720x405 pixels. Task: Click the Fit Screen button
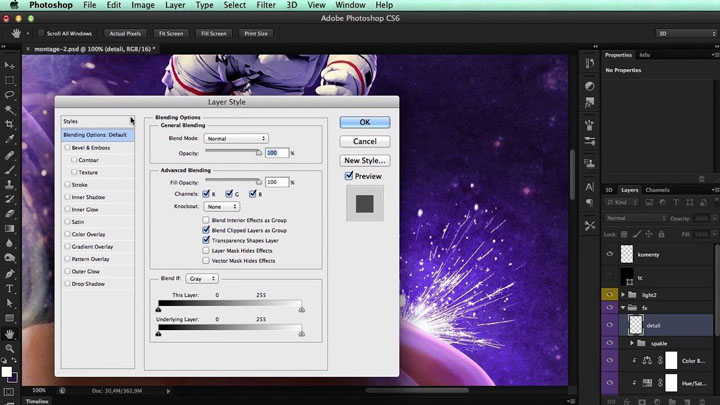coord(171,34)
